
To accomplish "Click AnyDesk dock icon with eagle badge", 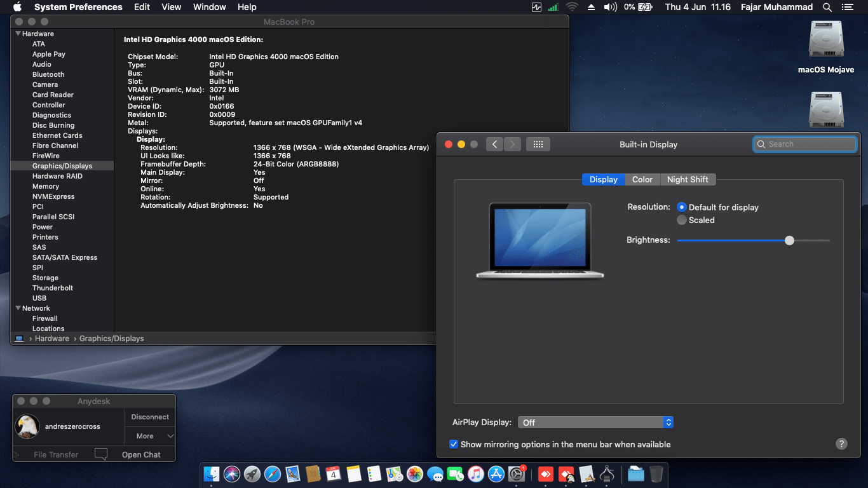I will (566, 474).
